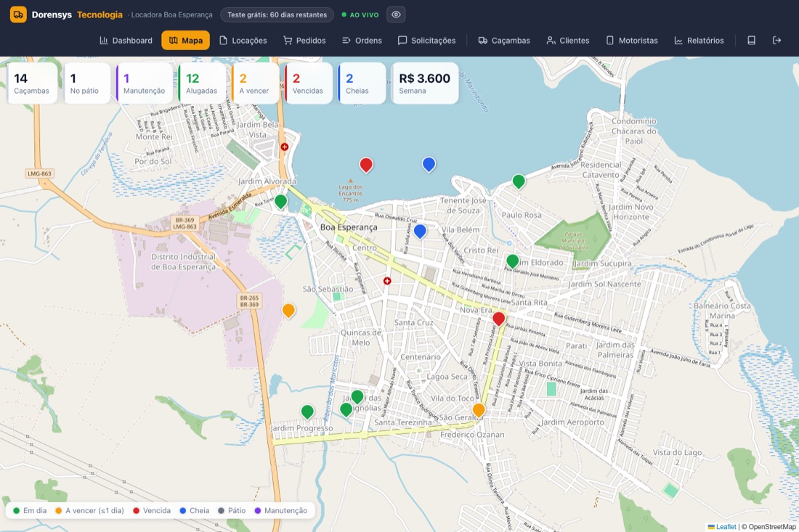
Task: Click 'Distrito Industrial de Boa Esperança' label
Action: (x=183, y=262)
